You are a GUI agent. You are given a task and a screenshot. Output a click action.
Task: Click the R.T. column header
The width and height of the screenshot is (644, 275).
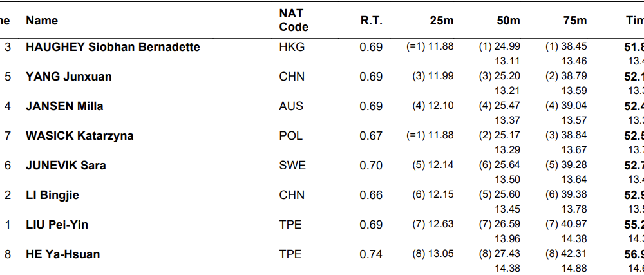[371, 21]
